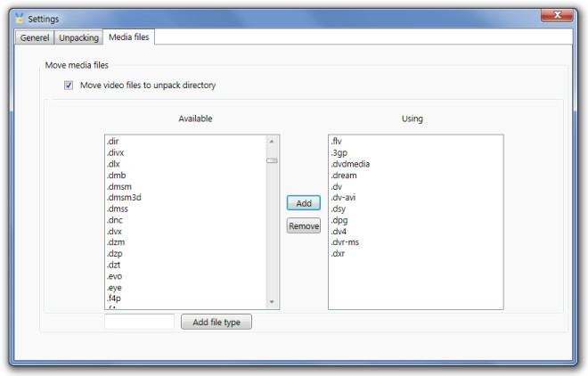Pick .dvdmedia in the Using list
588x376 pixels.
[x=350, y=164]
